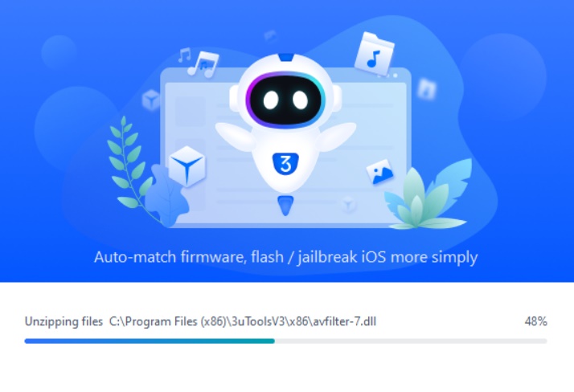
Task: Click the large double music note icon
Action: pos(203,64)
